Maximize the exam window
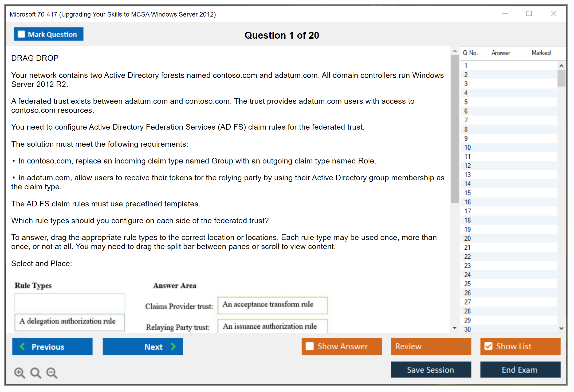This screenshot has width=574, height=392. (529, 14)
